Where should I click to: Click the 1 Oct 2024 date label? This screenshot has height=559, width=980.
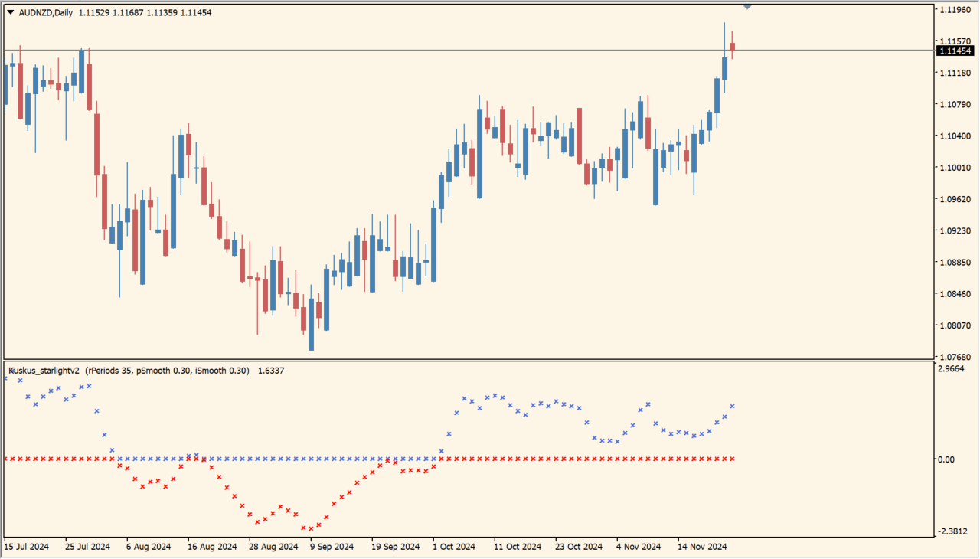click(x=454, y=547)
